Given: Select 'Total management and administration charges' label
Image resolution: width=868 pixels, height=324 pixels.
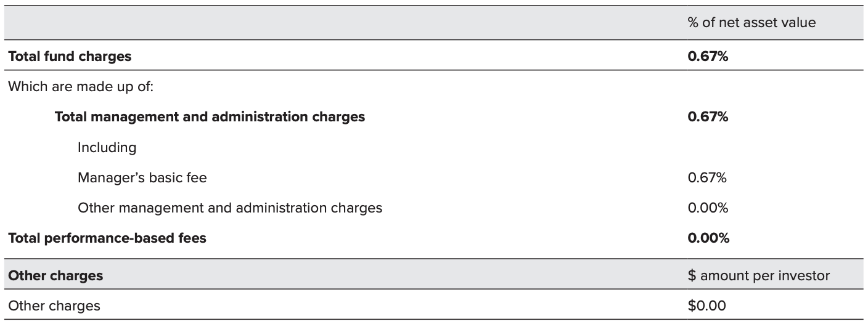Looking at the screenshot, I should point(210,117).
